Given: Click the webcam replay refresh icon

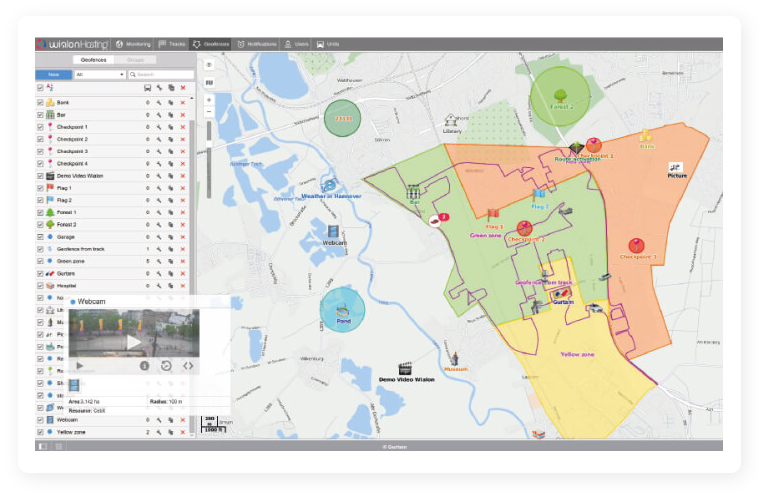Looking at the screenshot, I should click(x=166, y=366).
